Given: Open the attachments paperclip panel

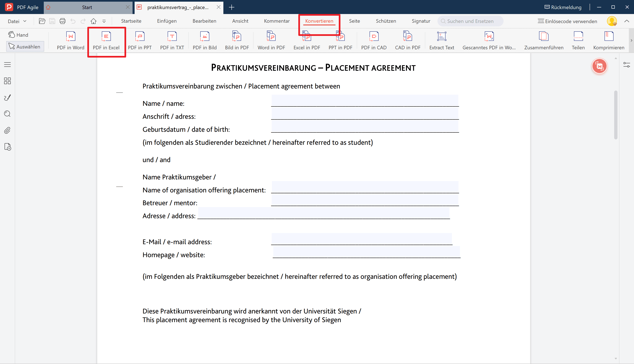Looking at the screenshot, I should tap(7, 130).
